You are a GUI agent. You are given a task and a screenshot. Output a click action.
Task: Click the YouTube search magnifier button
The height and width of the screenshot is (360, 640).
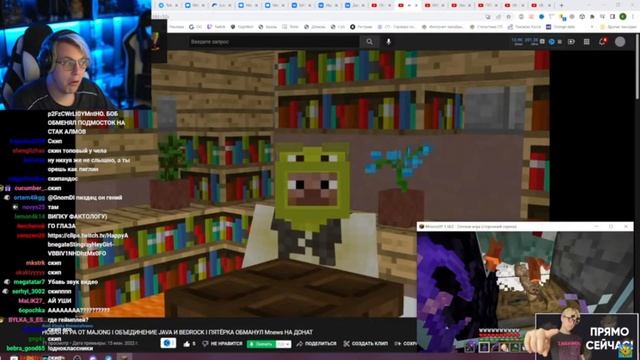coord(369,42)
